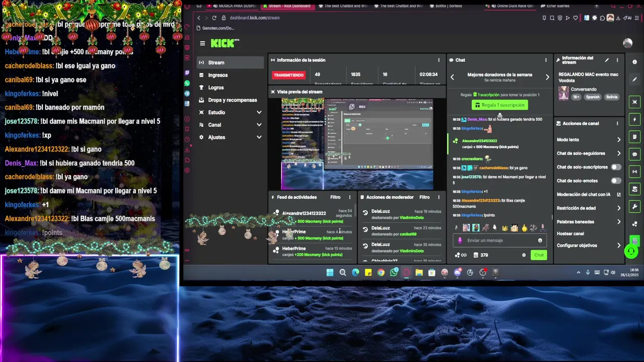
Task: Open the profile avatar in the Kick header
Action: [x=627, y=43]
